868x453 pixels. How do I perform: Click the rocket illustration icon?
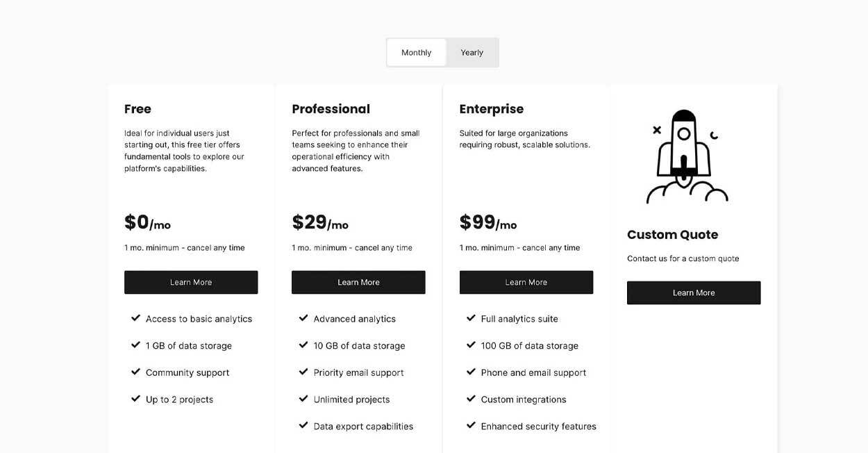(x=686, y=157)
